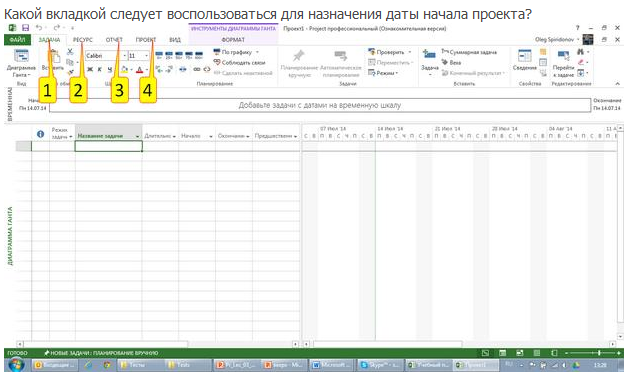Image resolution: width=626 pixels, height=381 pixels.
Task: Open the Название задачи column dropdown
Action: point(137,136)
